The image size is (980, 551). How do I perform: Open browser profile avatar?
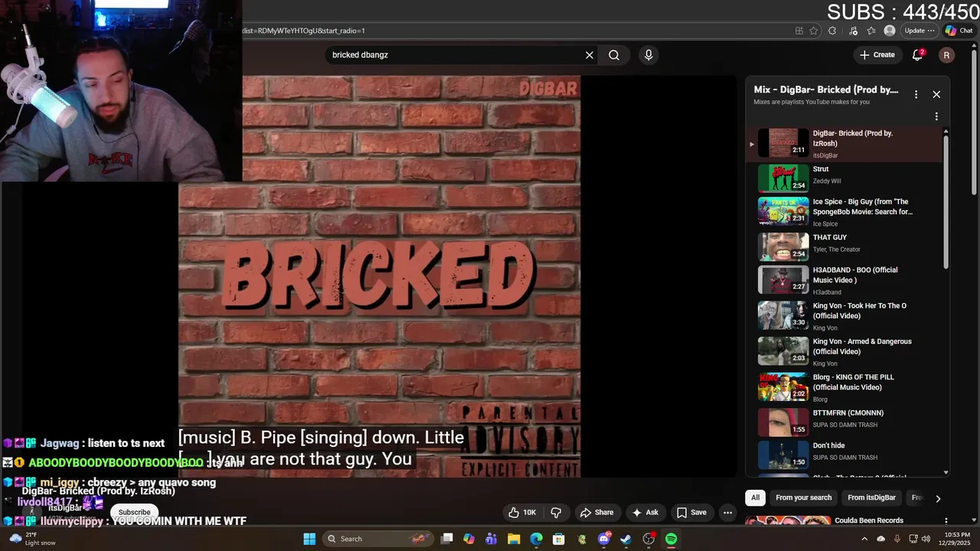890,31
